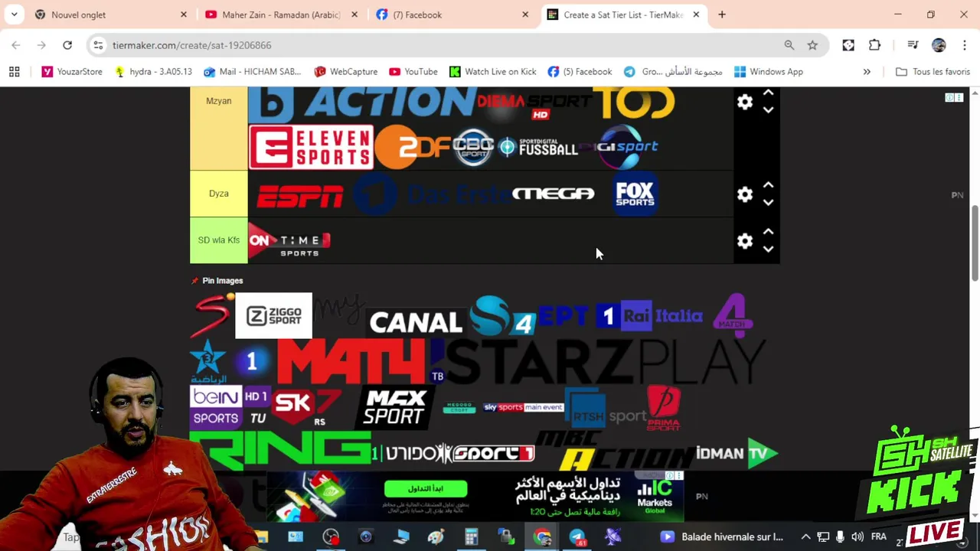Open the Chrome profile avatar
This screenshot has width=980, height=551.
939,45
